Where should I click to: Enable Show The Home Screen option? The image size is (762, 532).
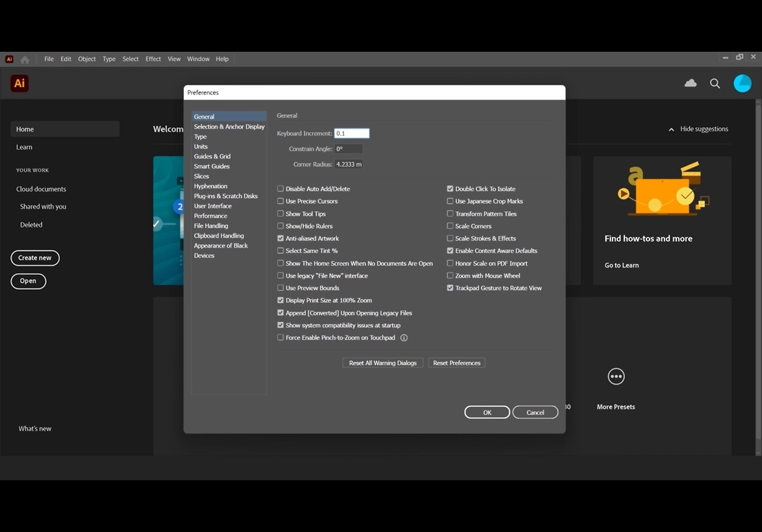coord(280,263)
